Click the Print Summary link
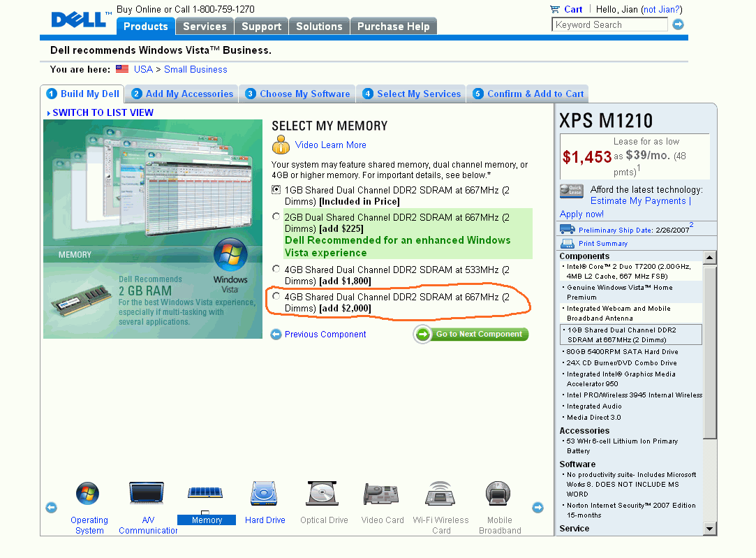This screenshot has height=558, width=756. (603, 244)
